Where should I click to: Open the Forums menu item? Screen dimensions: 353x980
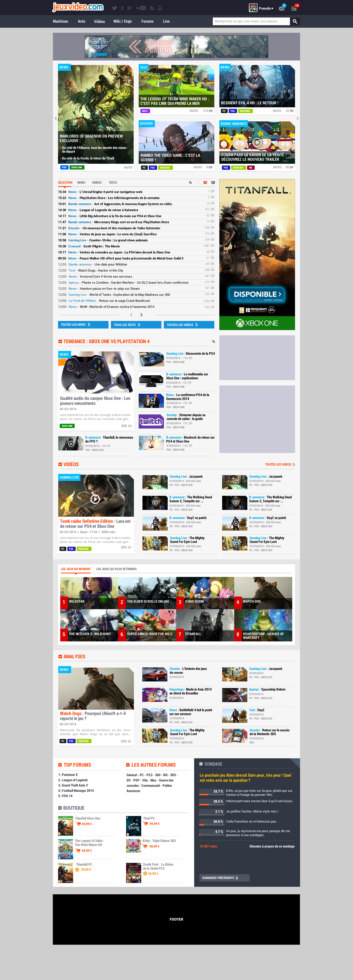147,21
